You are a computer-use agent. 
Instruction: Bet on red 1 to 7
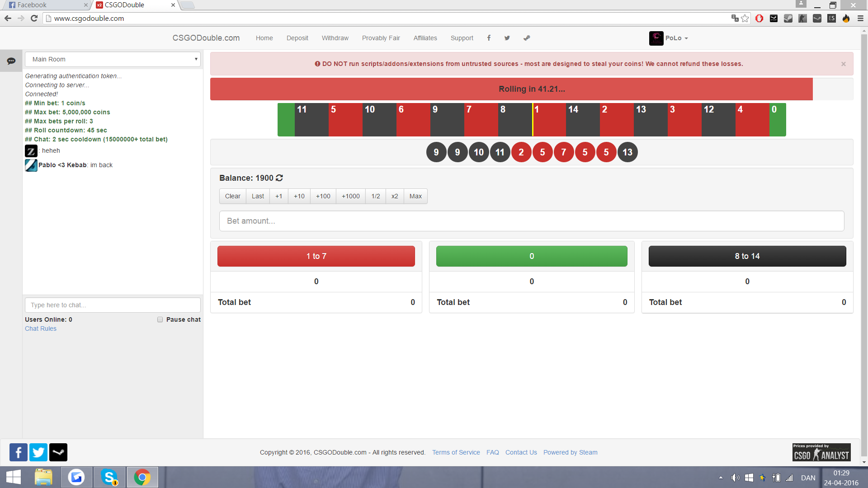(316, 256)
